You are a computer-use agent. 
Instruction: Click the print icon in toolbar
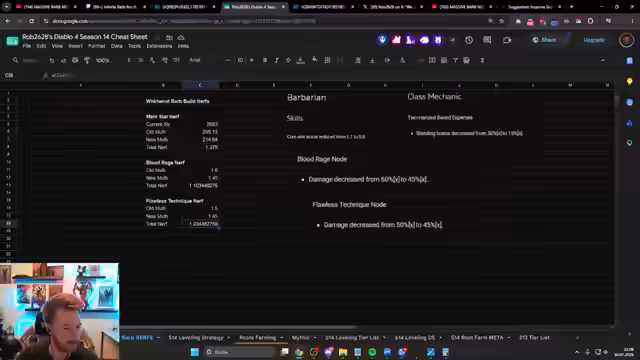[75, 60]
